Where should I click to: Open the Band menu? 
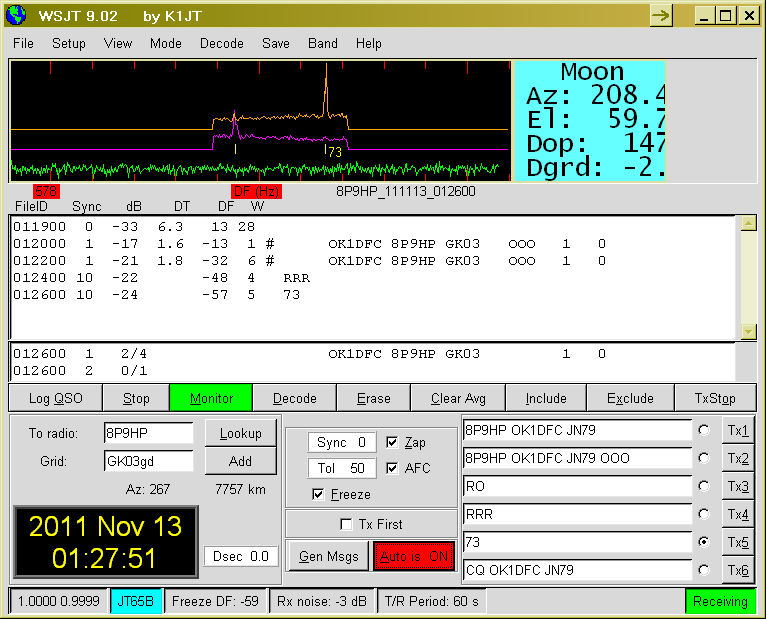pyautogui.click(x=322, y=43)
